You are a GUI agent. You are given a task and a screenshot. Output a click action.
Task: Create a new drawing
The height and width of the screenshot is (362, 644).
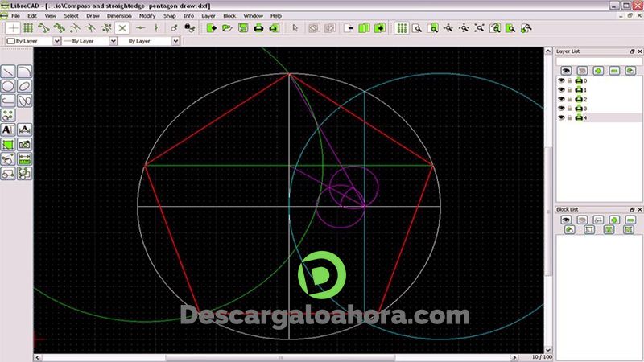211,28
